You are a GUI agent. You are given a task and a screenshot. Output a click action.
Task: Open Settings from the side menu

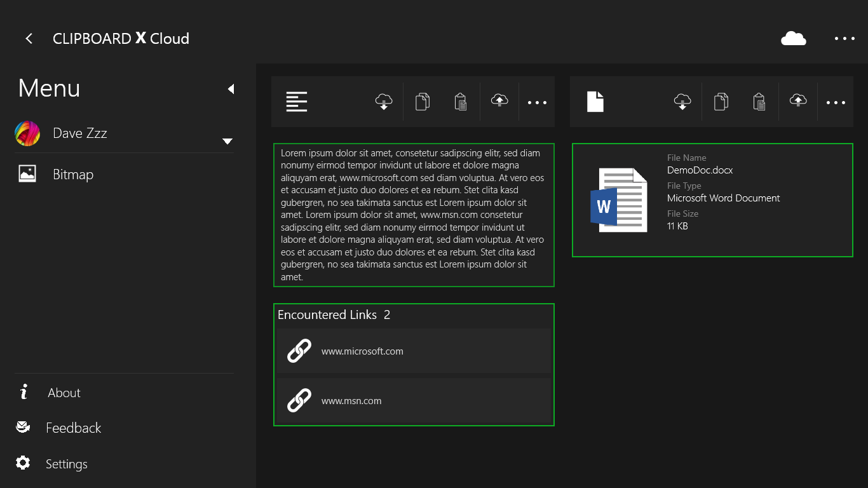[x=66, y=464]
